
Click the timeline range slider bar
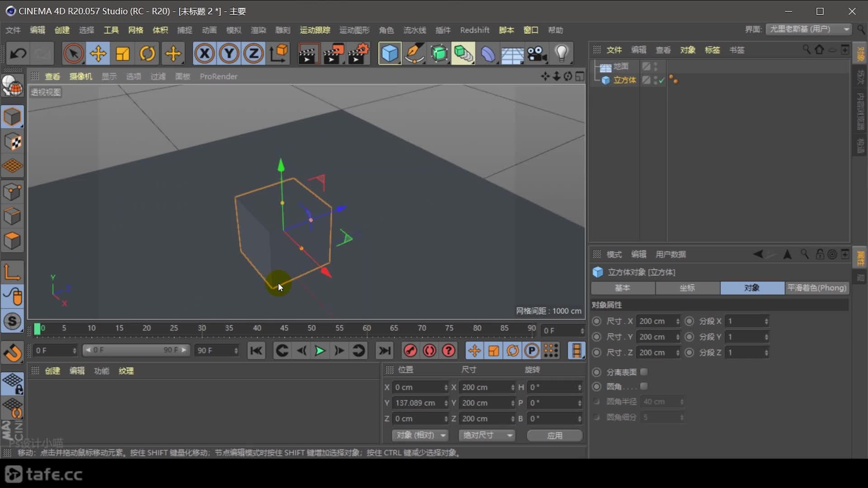tap(136, 350)
